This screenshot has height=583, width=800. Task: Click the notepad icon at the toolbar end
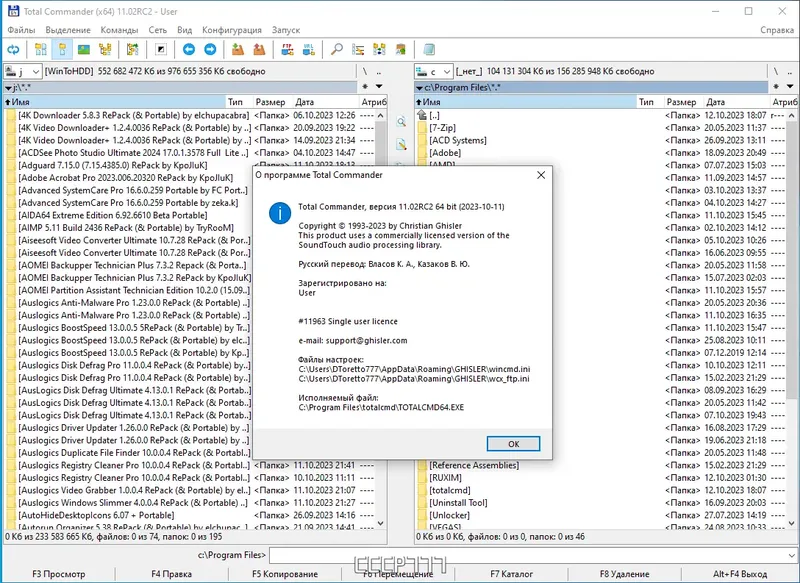(429, 49)
